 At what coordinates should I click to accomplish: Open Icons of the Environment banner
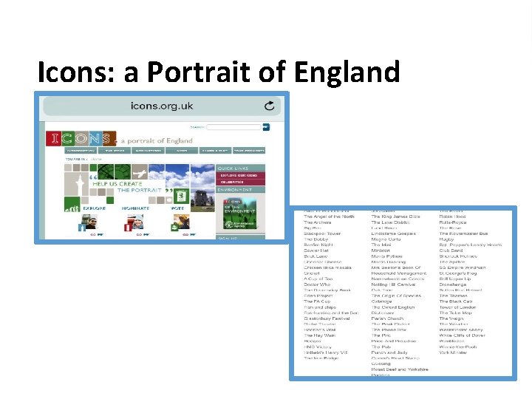[239, 214]
